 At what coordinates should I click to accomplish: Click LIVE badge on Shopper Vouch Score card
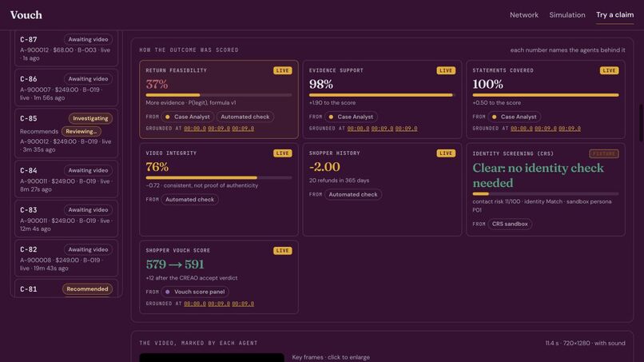pyautogui.click(x=283, y=251)
